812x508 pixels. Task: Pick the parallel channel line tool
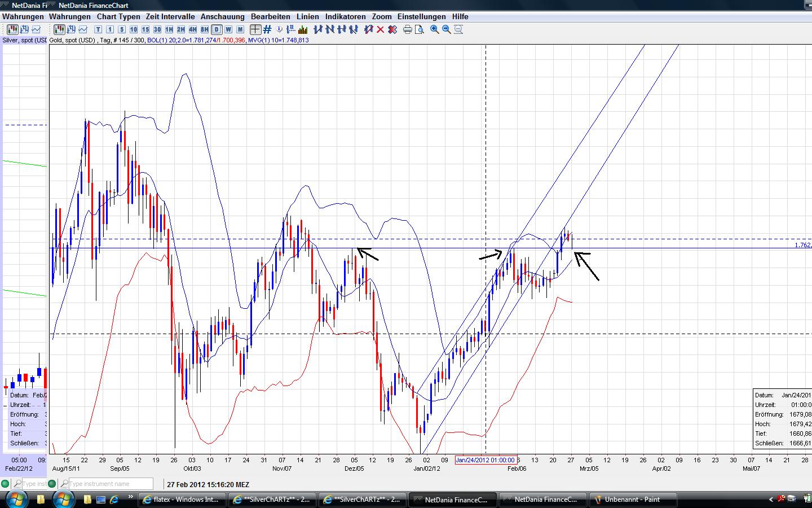[x=354, y=29]
